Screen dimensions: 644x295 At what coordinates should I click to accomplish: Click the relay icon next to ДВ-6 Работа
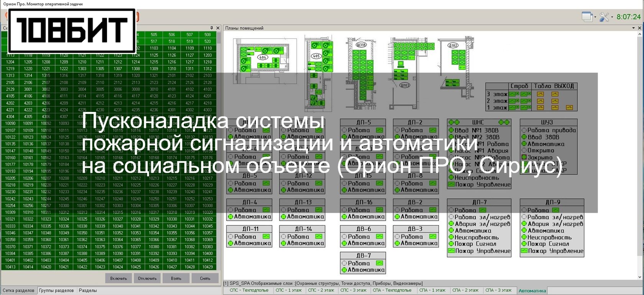379,237
